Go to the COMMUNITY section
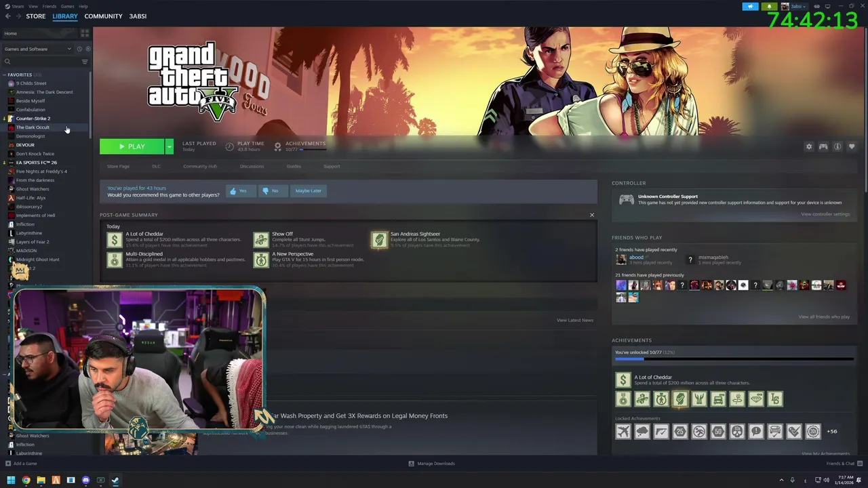The height and width of the screenshot is (488, 868). [103, 16]
